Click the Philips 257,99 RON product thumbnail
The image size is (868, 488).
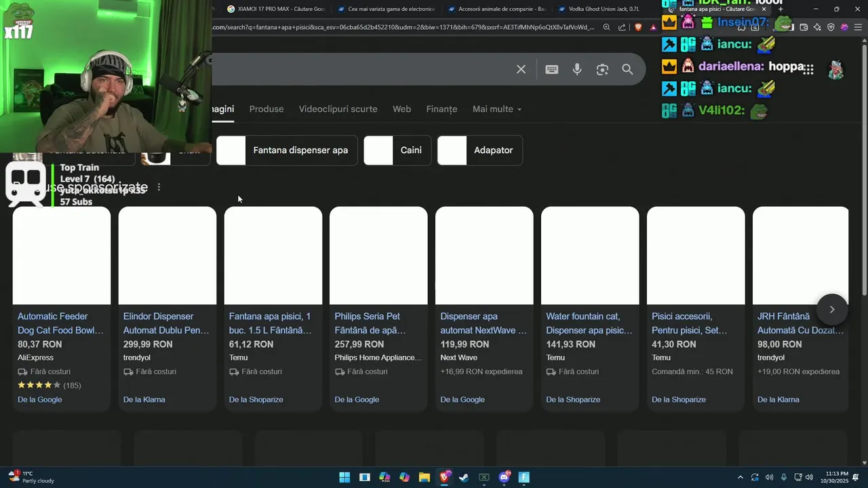coord(378,256)
